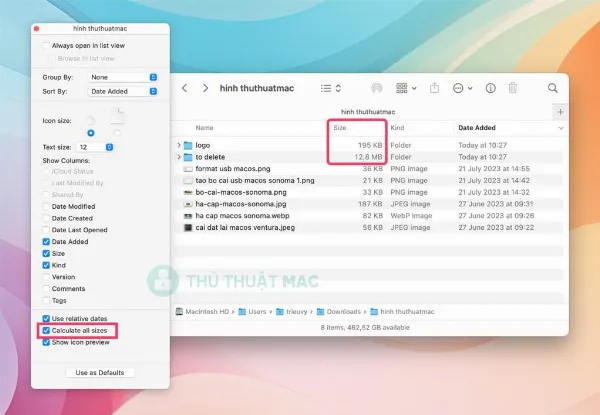Screen dimensions: 600x415
Task: Uncheck the Size column checkbox
Action: pos(46,254)
